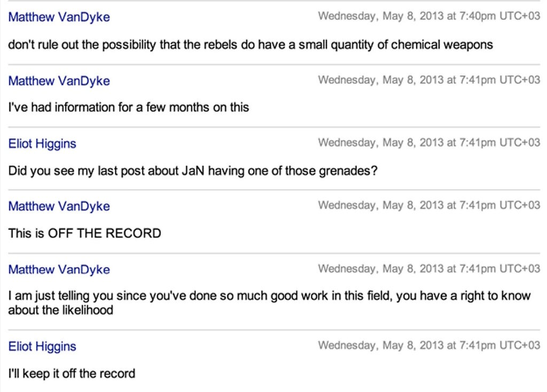Click timestamp on "right to know" message

tap(429, 269)
